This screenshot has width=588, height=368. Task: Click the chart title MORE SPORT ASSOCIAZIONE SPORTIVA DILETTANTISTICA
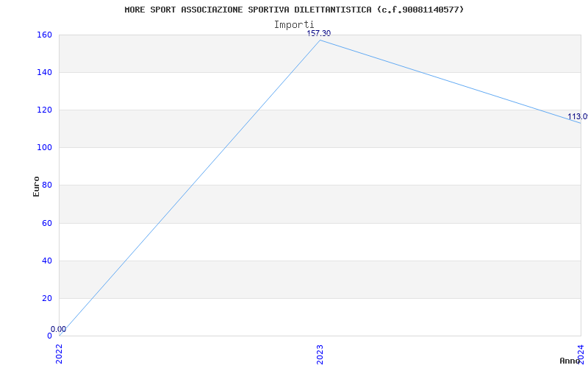pos(294,10)
